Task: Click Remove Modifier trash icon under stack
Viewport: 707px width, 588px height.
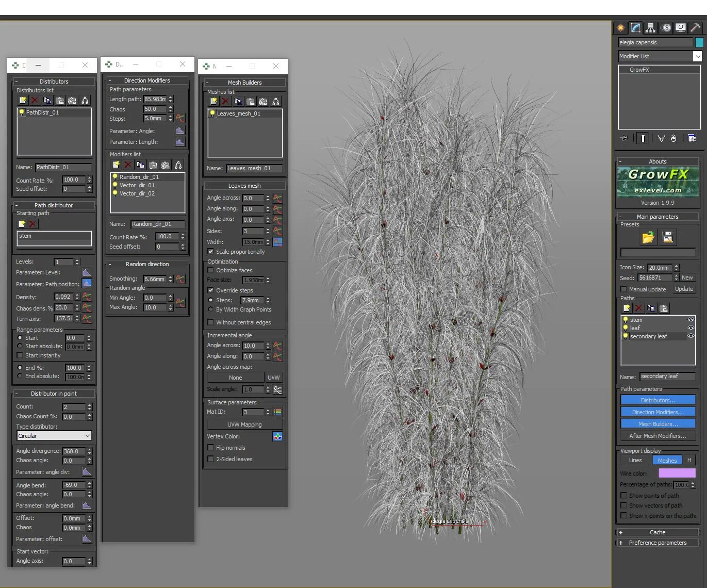Action: [x=673, y=138]
